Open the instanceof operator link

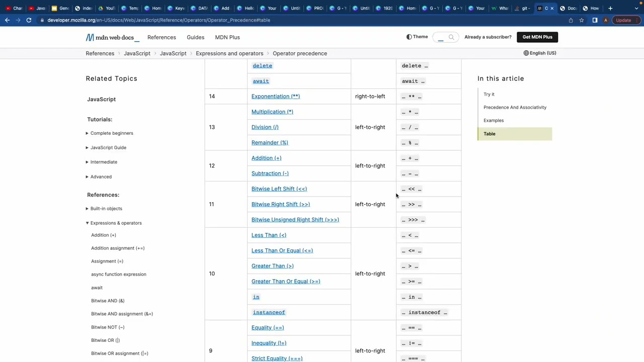pos(269,312)
